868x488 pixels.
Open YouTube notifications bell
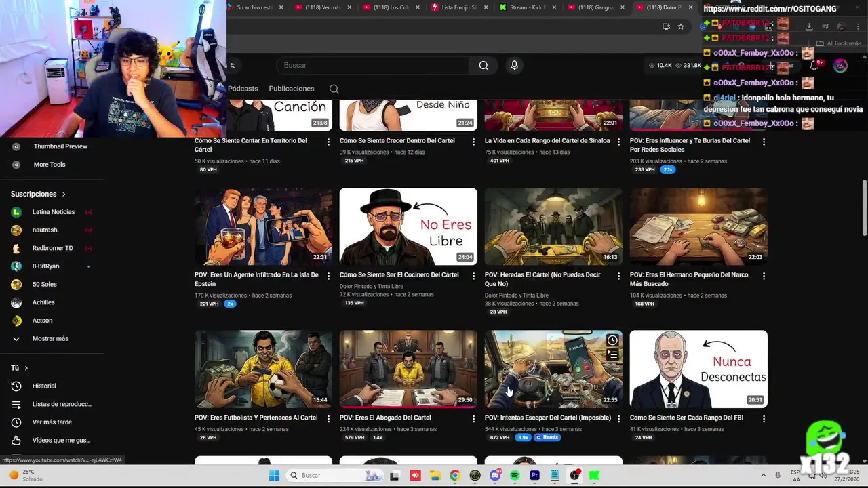coord(814,66)
